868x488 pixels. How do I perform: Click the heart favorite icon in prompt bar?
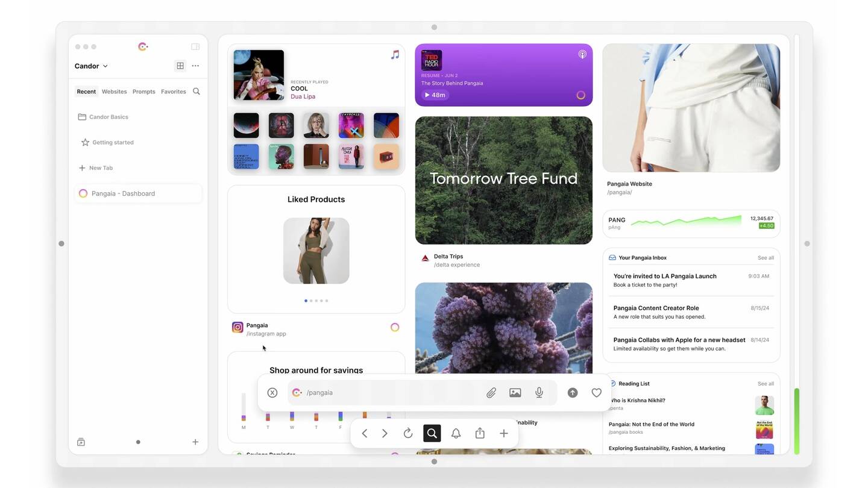[x=596, y=393]
